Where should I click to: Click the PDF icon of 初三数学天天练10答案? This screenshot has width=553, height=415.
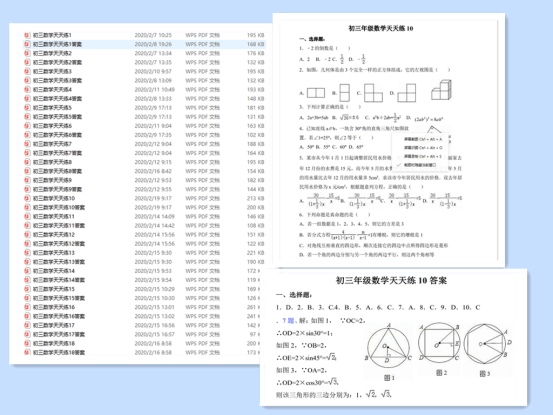pos(27,208)
